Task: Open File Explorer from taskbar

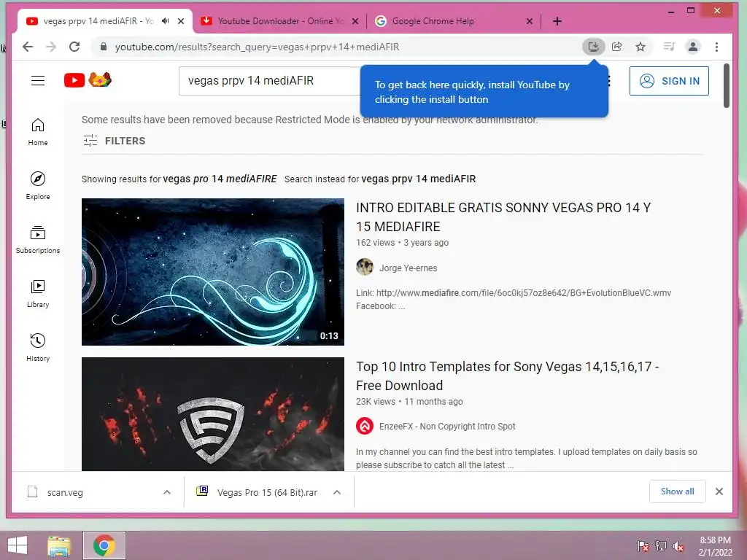Action: [x=59, y=545]
